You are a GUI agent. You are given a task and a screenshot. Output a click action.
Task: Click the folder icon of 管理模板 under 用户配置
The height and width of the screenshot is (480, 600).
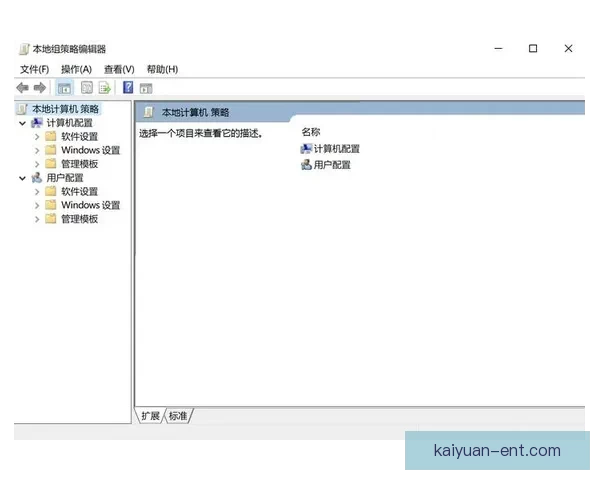(x=51, y=219)
